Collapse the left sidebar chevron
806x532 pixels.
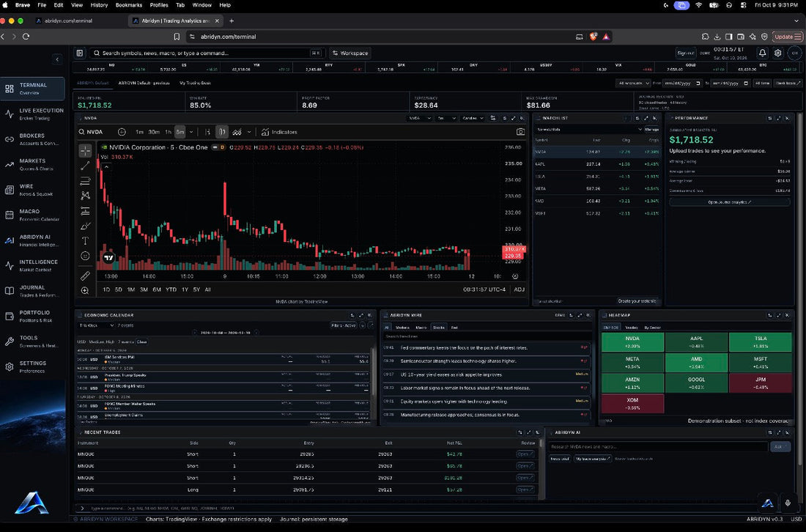pyautogui.click(x=57, y=59)
